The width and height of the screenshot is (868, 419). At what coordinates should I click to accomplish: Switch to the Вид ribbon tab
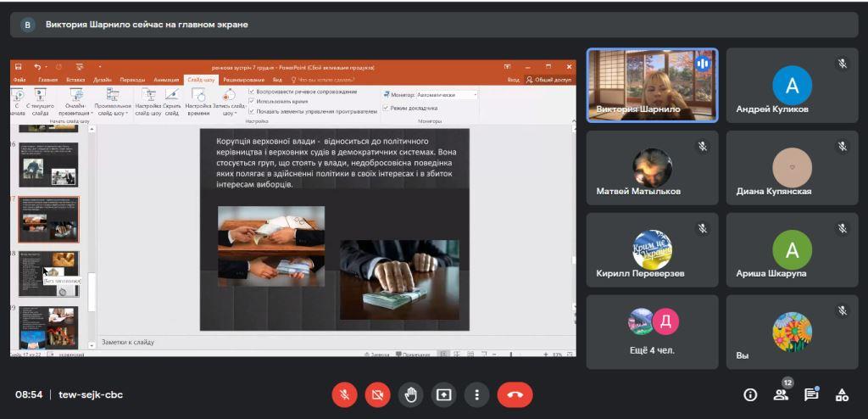pos(277,80)
